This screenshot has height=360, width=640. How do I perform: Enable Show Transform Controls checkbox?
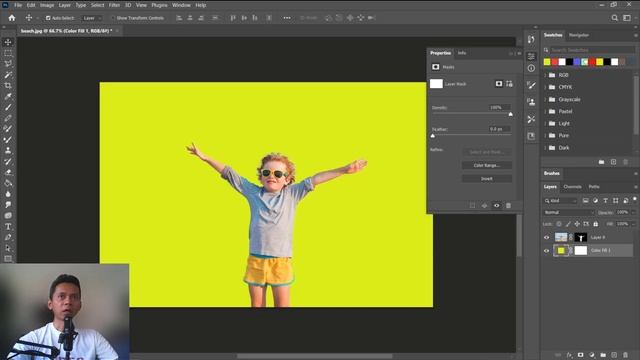113,18
